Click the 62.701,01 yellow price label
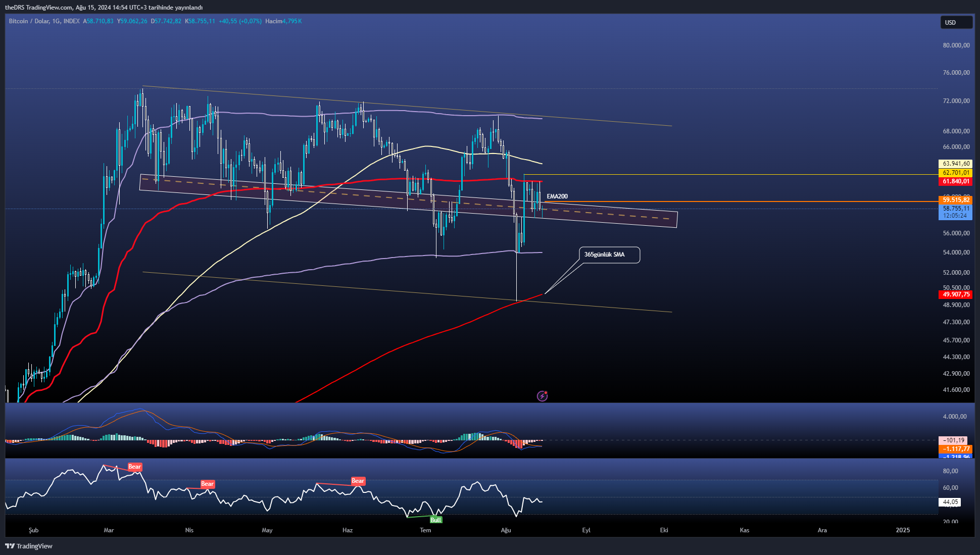 [956, 172]
